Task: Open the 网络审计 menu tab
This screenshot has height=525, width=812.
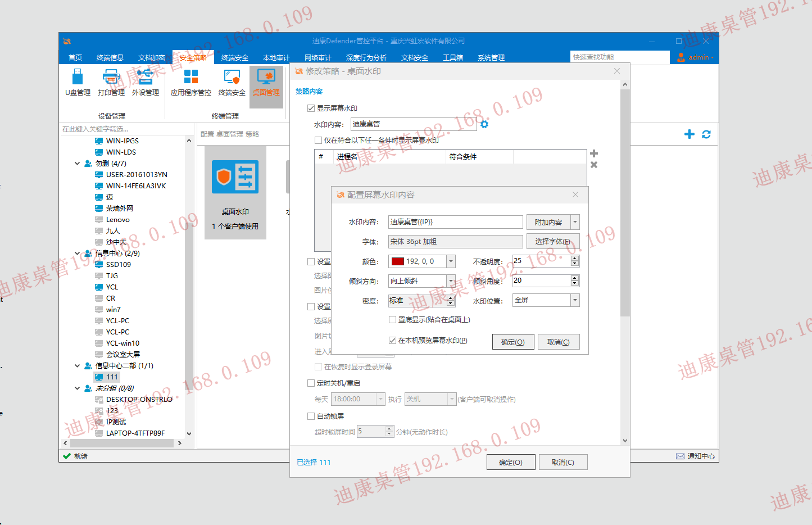Action: [318, 57]
